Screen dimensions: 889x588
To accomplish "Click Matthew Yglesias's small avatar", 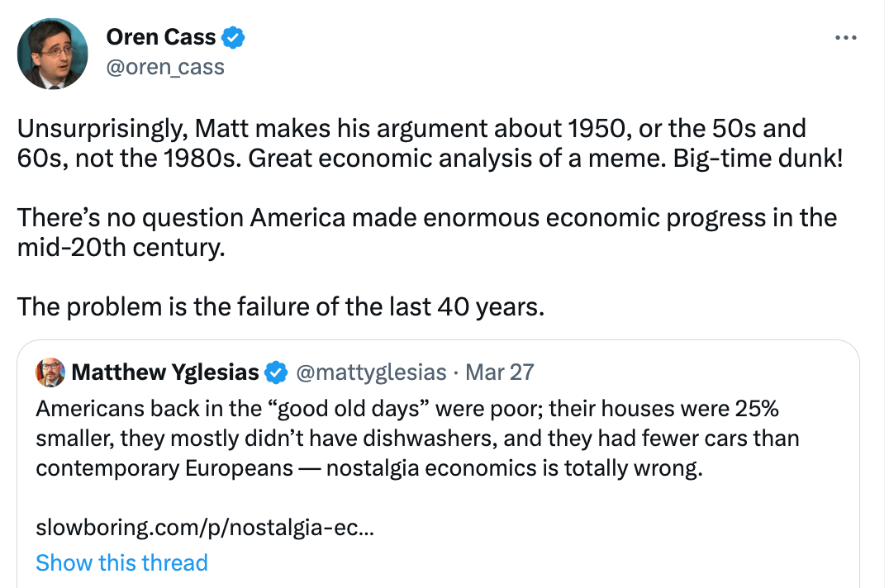I will pos(50,372).
